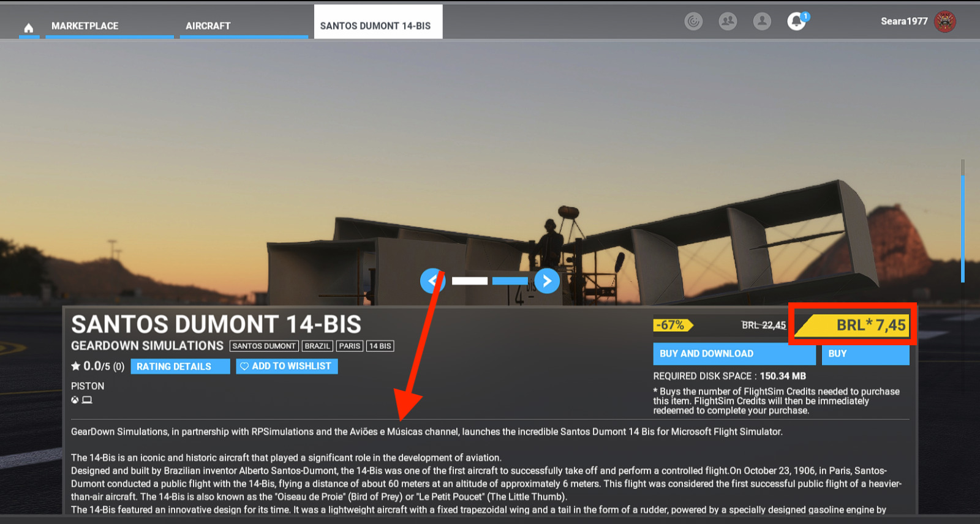Click the blue page scrollbar on right
Screen dimensions: 980x524
963,228
